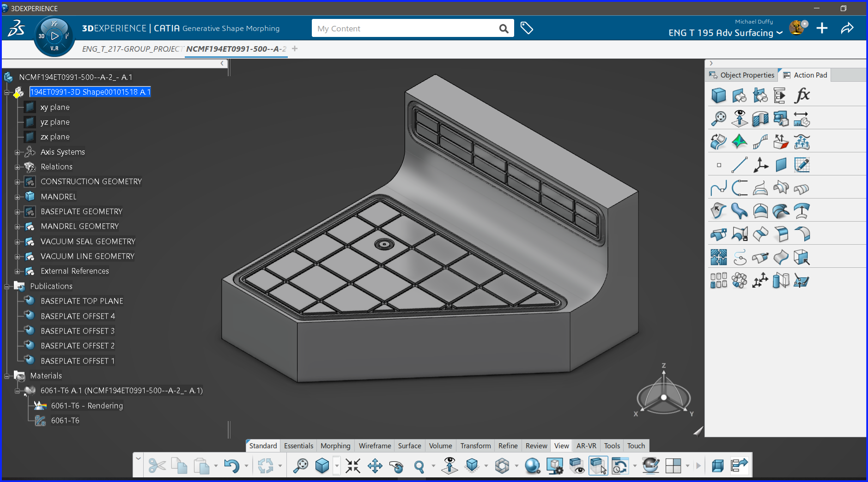
Task: Open ENG T 195 Adv Surfacing dropdown
Action: click(x=780, y=33)
